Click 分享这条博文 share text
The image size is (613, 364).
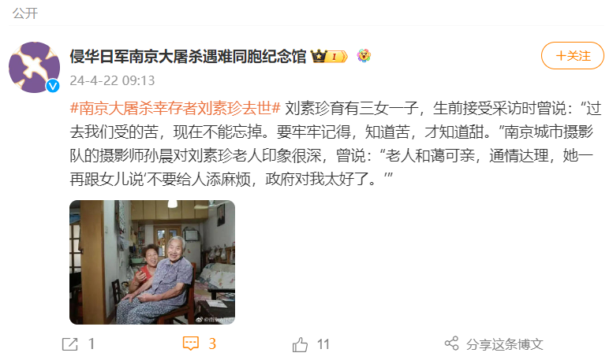click(504, 344)
